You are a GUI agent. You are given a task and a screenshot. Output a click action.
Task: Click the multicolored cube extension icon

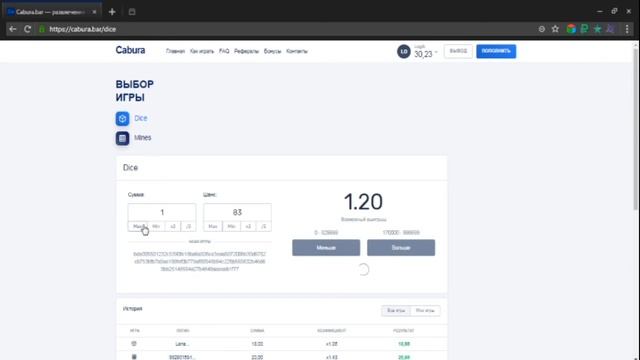point(571,29)
